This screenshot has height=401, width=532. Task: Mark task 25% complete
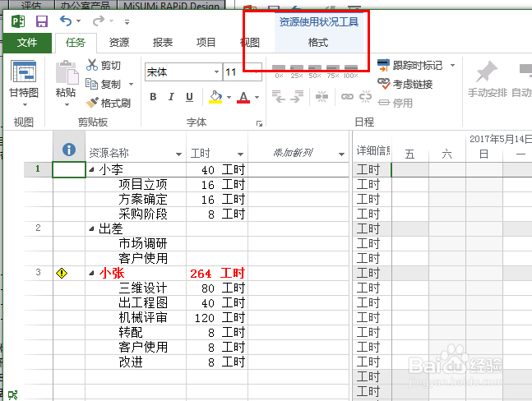pos(297,71)
